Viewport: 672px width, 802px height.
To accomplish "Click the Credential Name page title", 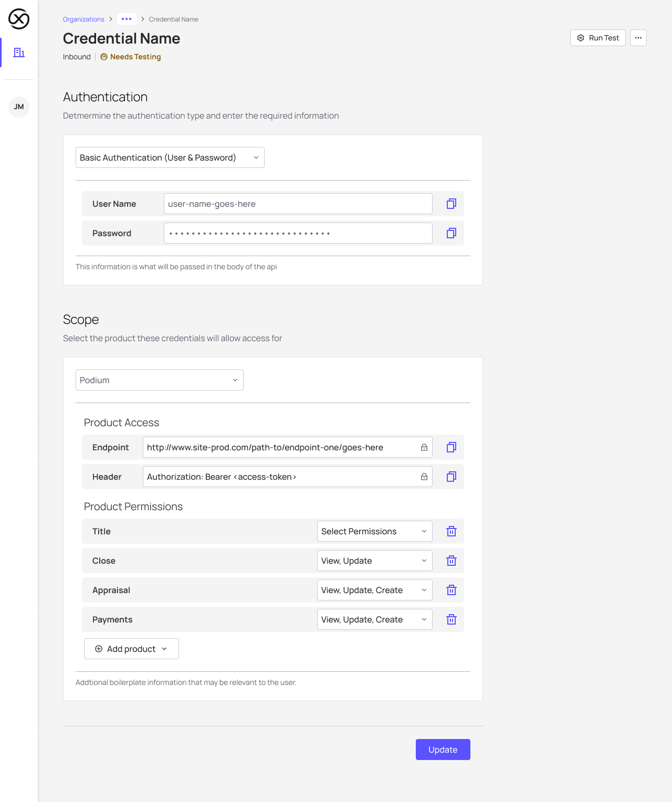I will click(x=122, y=38).
